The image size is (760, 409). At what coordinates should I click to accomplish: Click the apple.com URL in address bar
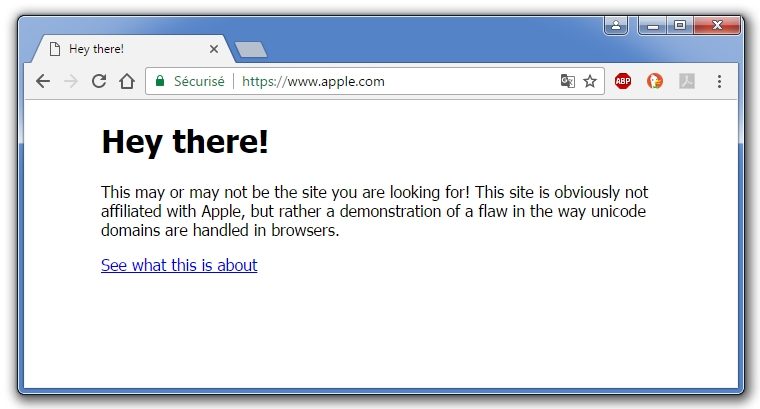[x=313, y=82]
